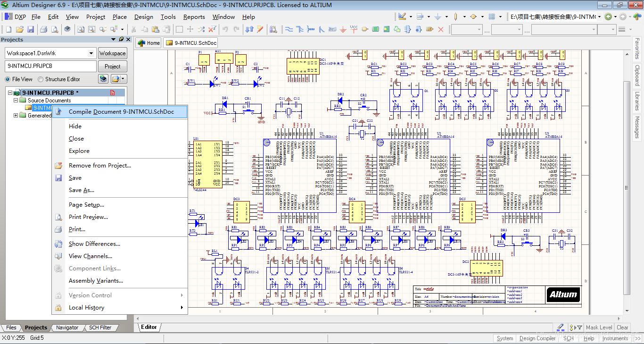Click the Editor tab below schematic

pos(149,327)
